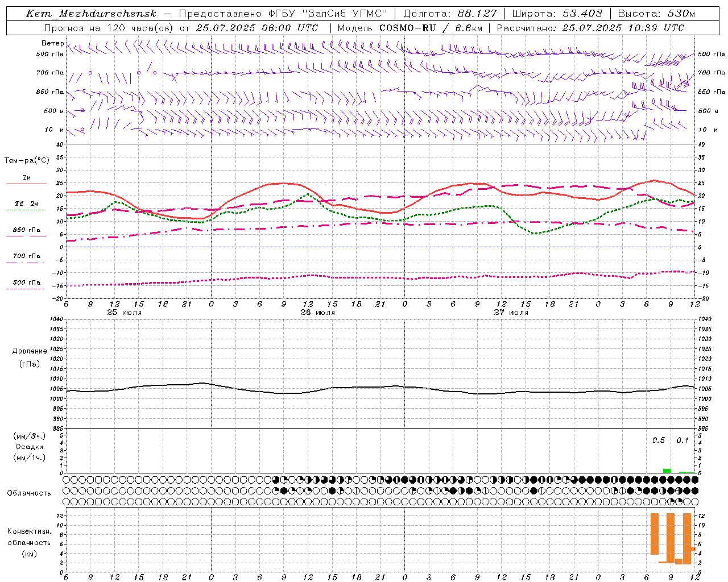Click the Долгота: 88.127 value
This screenshot has height=582, width=728.
click(x=450, y=14)
